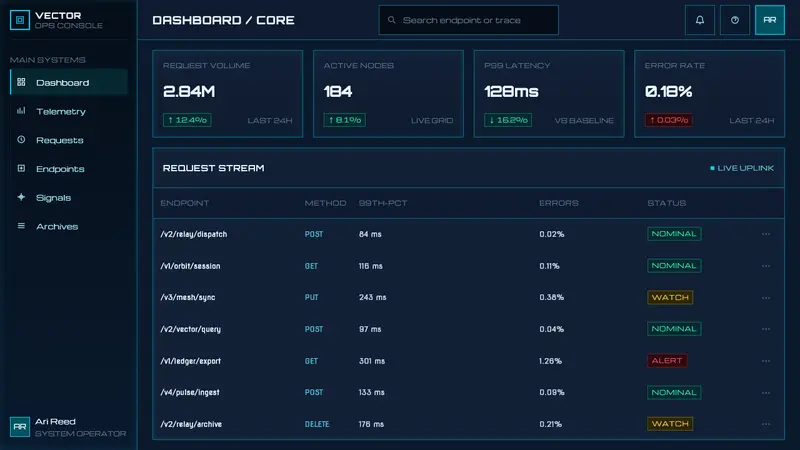Select endpoint /v1/ledger/export
Viewport: 800px width, 450px height.
(x=191, y=361)
